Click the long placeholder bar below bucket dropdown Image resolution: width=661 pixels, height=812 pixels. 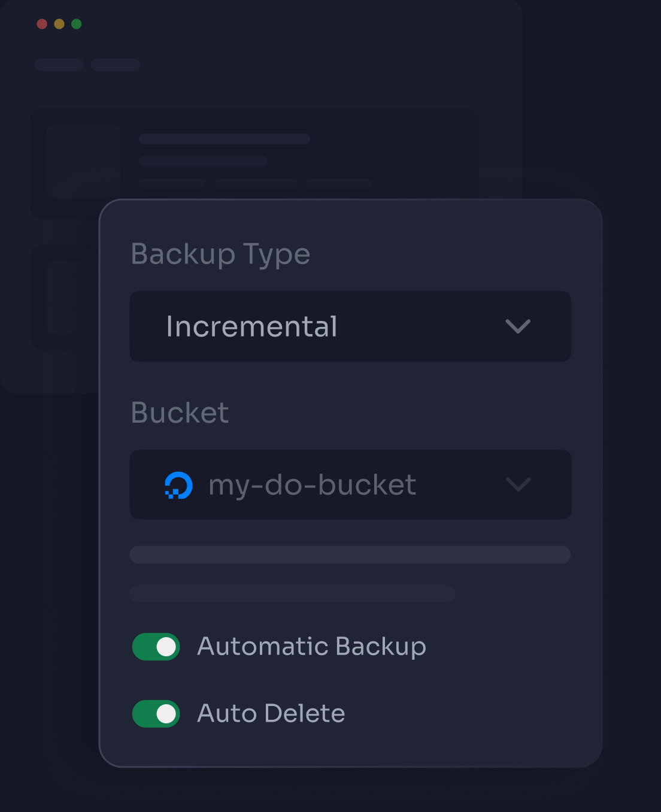click(350, 555)
